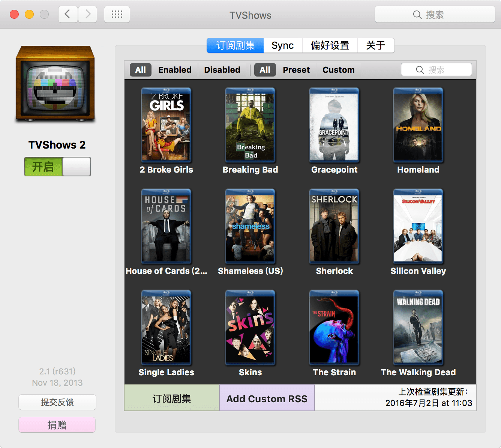Click the Gracepoint title label
The image size is (501, 448).
click(334, 170)
